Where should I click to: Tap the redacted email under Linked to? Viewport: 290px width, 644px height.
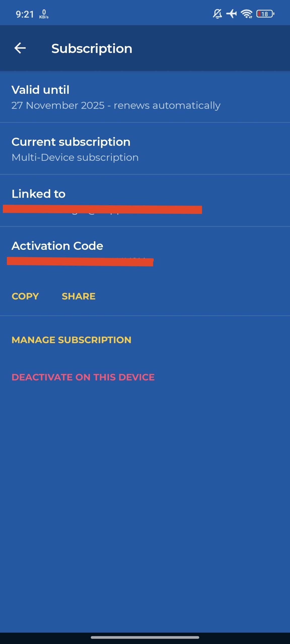[102, 210]
